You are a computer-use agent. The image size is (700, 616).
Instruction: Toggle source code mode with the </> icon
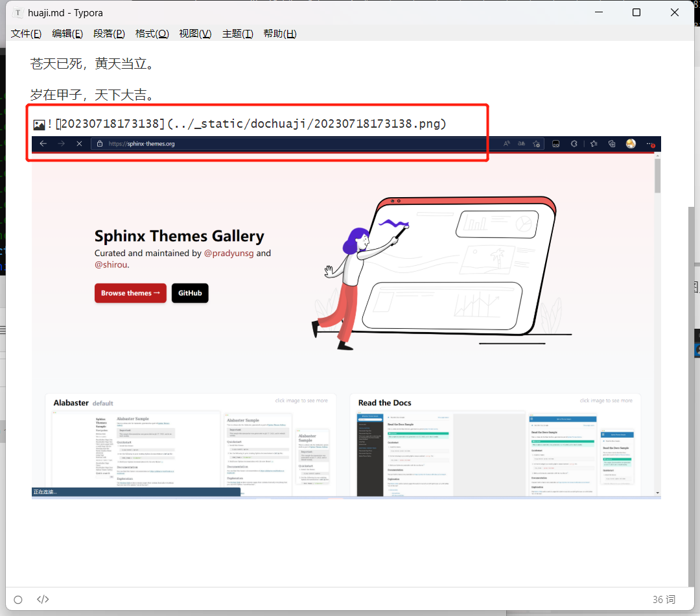click(43, 599)
